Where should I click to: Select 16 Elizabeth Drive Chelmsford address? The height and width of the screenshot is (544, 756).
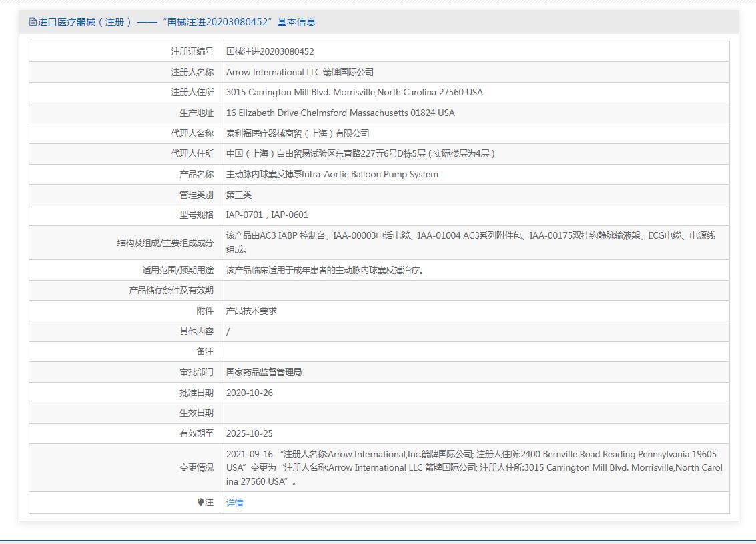[340, 113]
